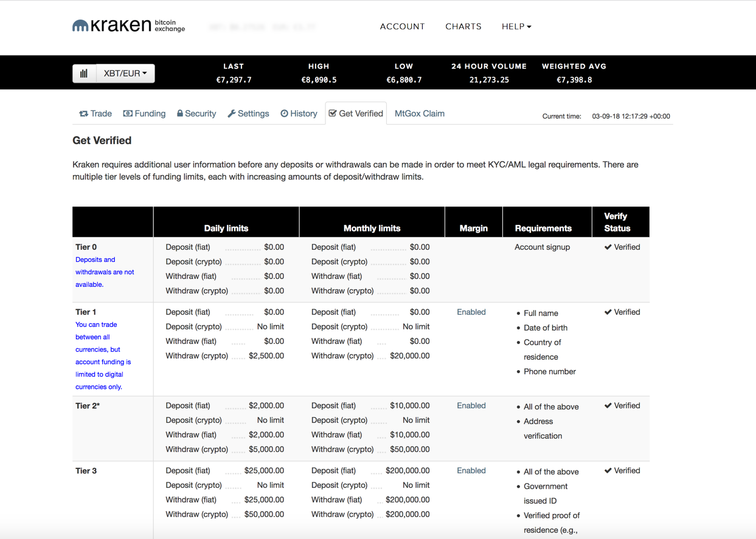Screen dimensions: 756x539
Task: Switch to the Funding tab
Action: (144, 114)
